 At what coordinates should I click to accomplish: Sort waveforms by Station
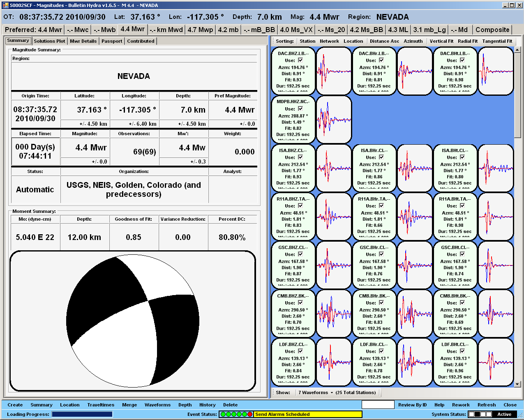(x=307, y=41)
